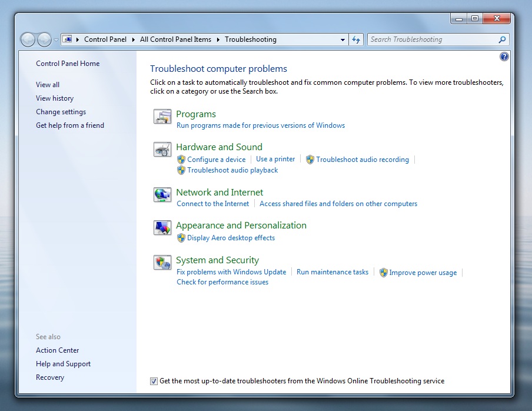Click the Hardware and Sound category icon
The height and width of the screenshot is (411, 532).
(162, 150)
